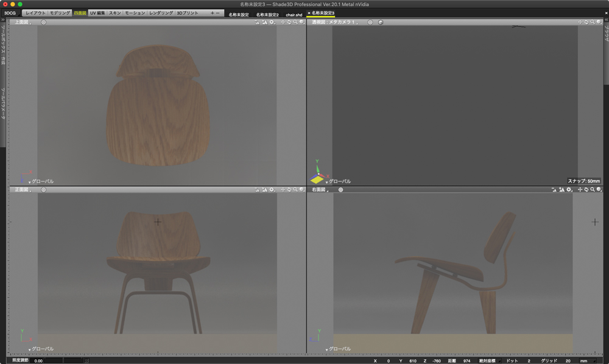The image size is (609, 364).
Task: Click pan icon in front view header
Action: tap(283, 190)
